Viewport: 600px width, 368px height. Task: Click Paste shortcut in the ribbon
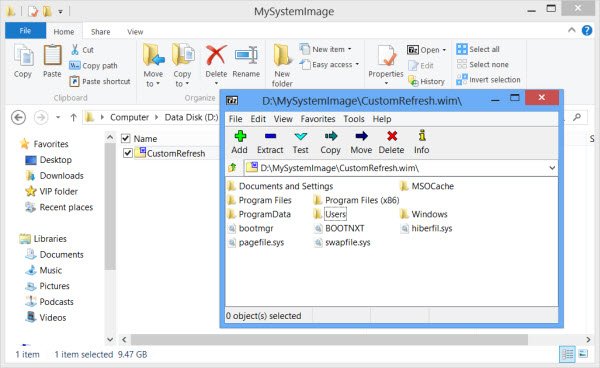tap(100, 81)
